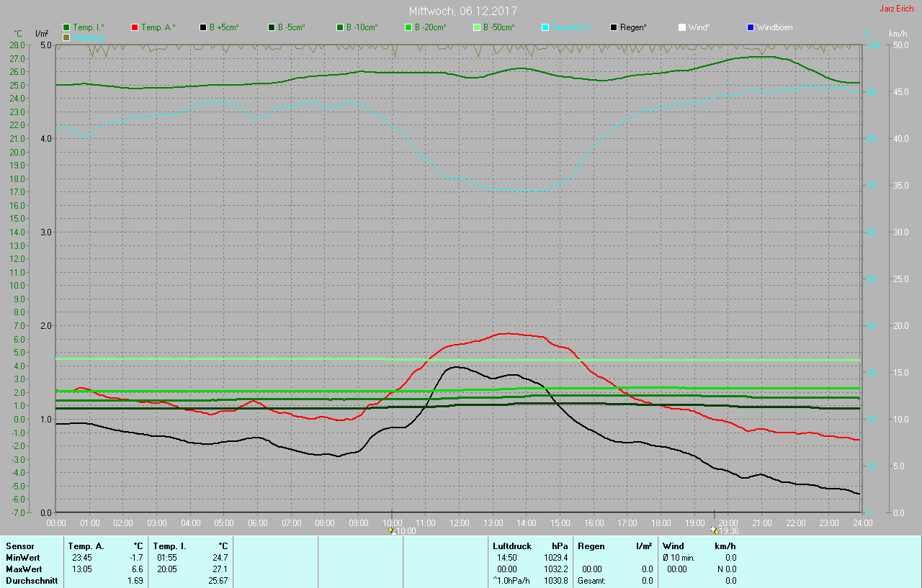Viewport: 922px width, 588px height.
Task: Click the white Wind legend swatch
Action: pos(682,27)
